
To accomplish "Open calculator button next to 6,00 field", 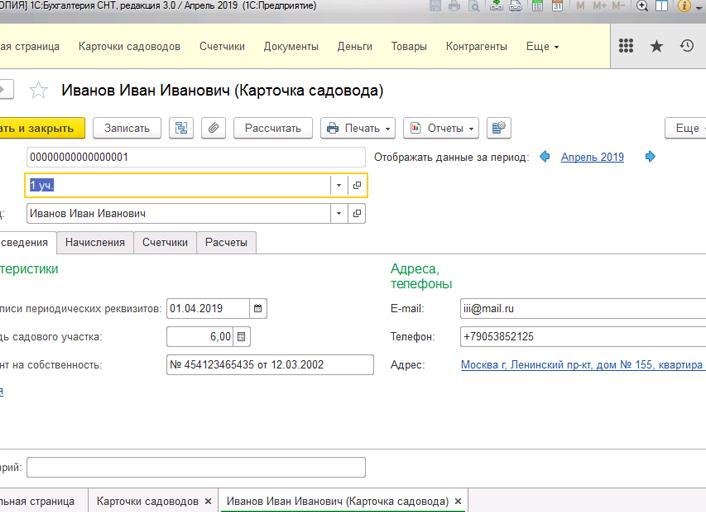I will pyautogui.click(x=241, y=336).
